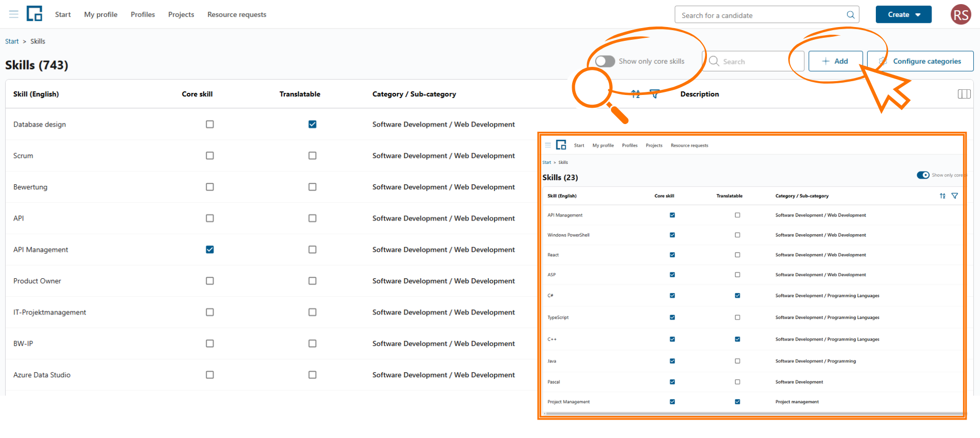Check Translatable for BW-IP row

tap(312, 344)
